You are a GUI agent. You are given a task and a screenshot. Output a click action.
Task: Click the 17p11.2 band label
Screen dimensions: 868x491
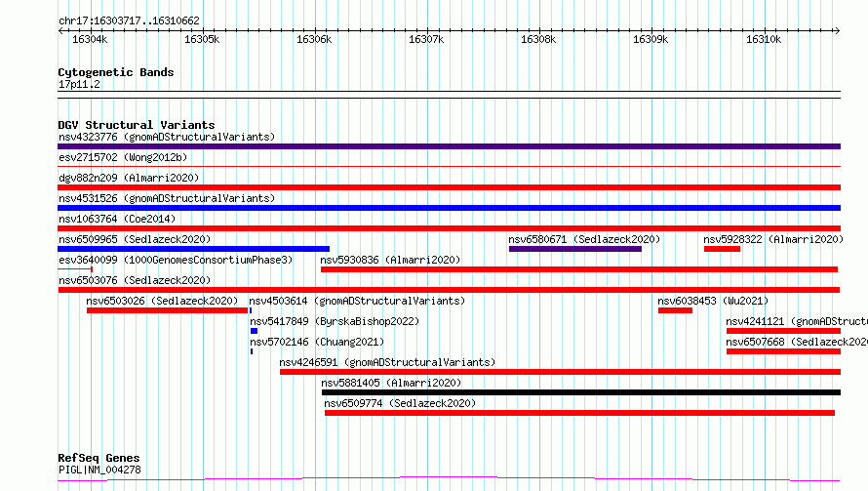[79, 84]
